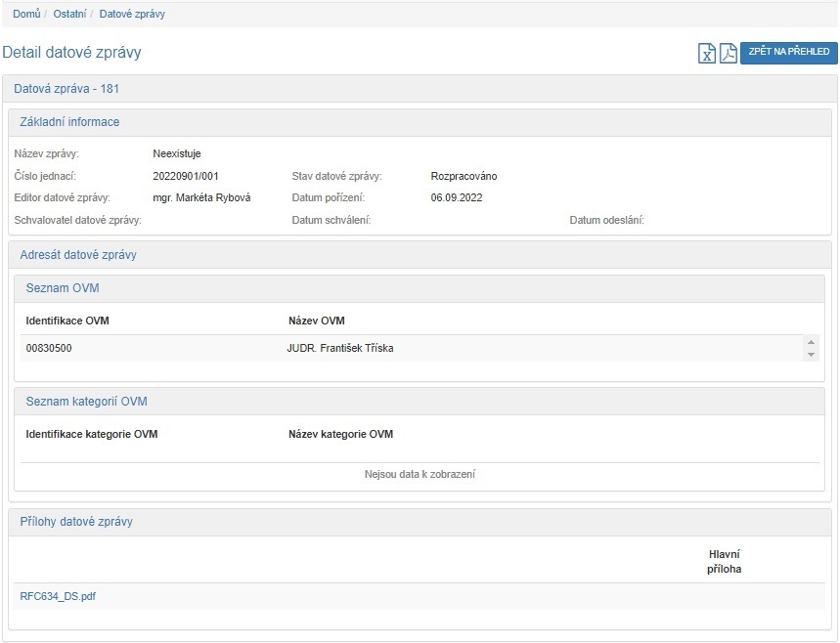840x643 pixels.
Task: Expand the Seznam kategorií OVM header
Action: (86, 402)
